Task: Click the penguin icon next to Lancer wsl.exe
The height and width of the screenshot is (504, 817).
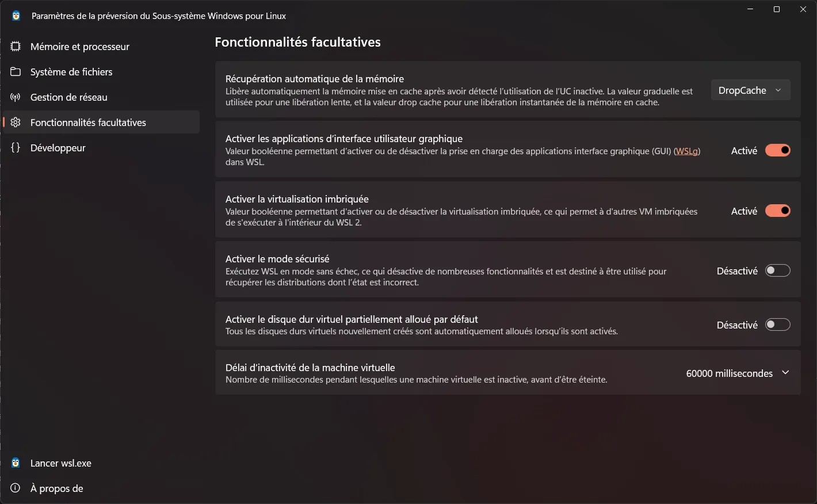Action: (16, 463)
